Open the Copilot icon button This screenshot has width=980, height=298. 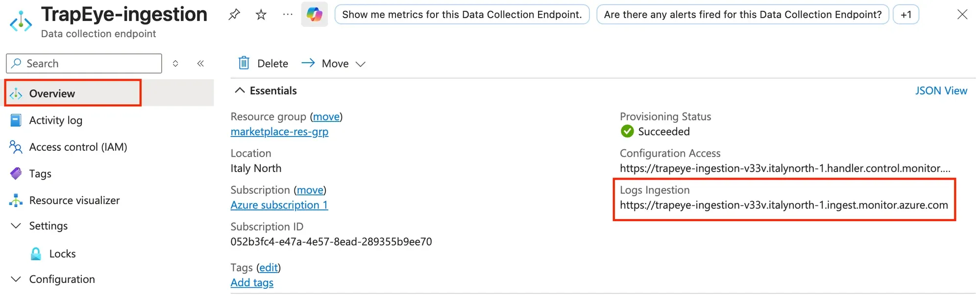315,14
